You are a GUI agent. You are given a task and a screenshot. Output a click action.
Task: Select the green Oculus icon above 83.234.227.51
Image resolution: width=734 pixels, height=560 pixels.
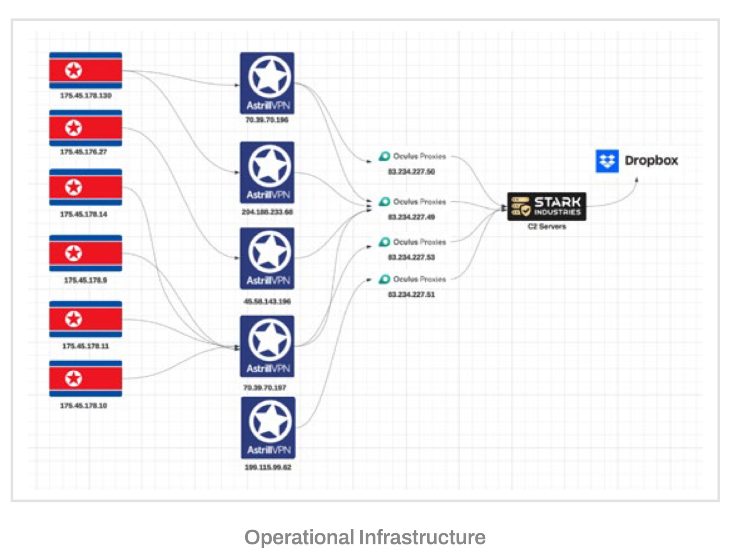(x=384, y=279)
